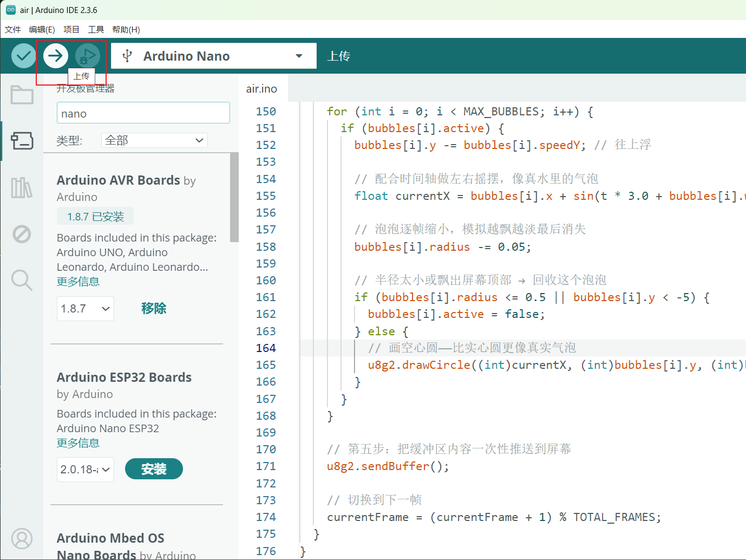Click the 'if (bubbles[i].active) {' line
This screenshot has height=560, width=746.
point(423,128)
